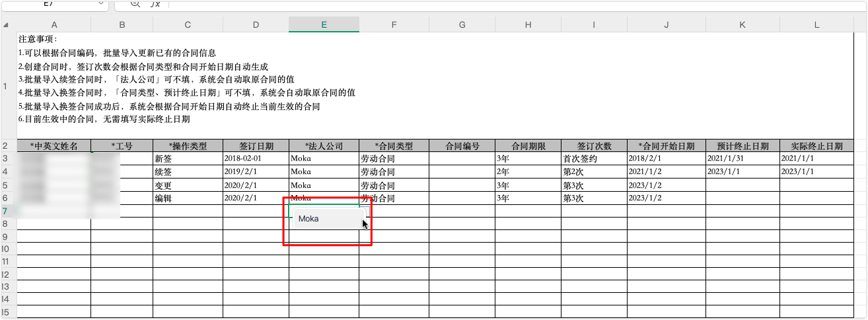Screen dimensions: 868x320
Task: Click the select-all triangle at grid corner
Action: [x=7, y=25]
